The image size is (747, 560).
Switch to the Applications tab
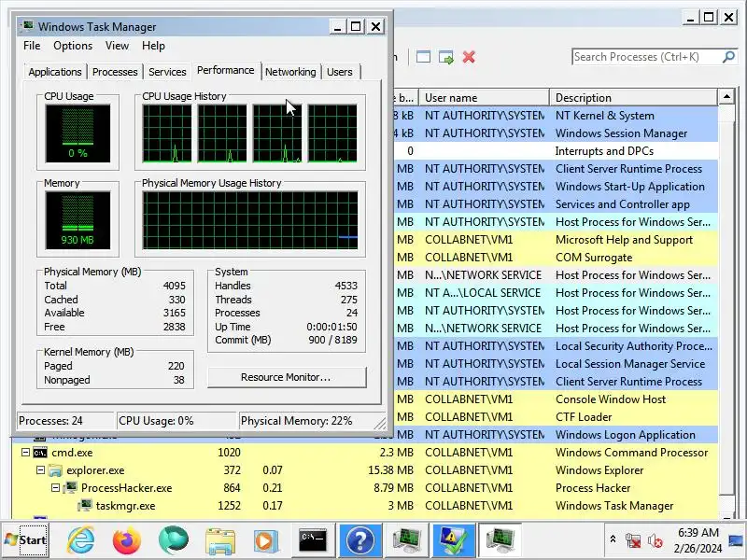(55, 72)
